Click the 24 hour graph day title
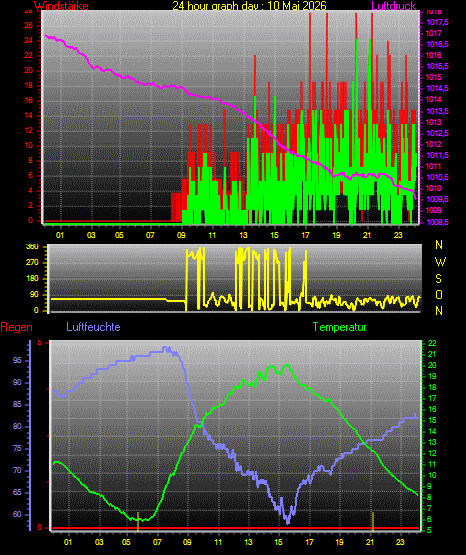This screenshot has height=555, width=466. tap(249, 5)
